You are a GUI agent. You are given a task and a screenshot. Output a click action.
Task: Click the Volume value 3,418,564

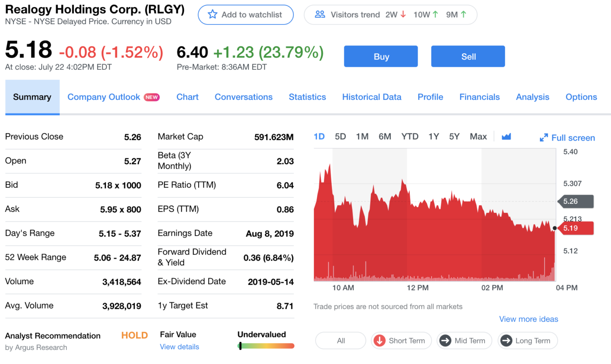[x=122, y=282]
